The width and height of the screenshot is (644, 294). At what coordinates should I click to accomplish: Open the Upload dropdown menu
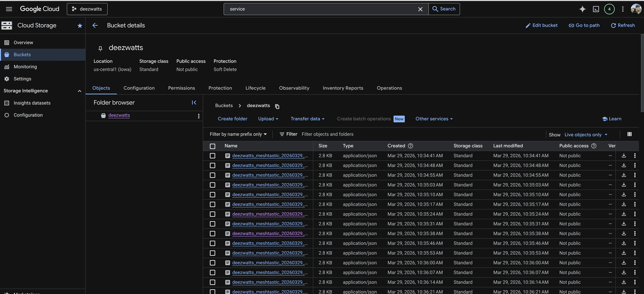268,119
